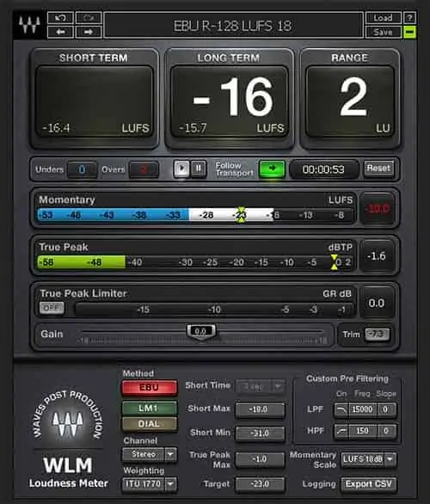The image size is (430, 504).
Task: Go to next preset with right arrow
Action: (89, 32)
